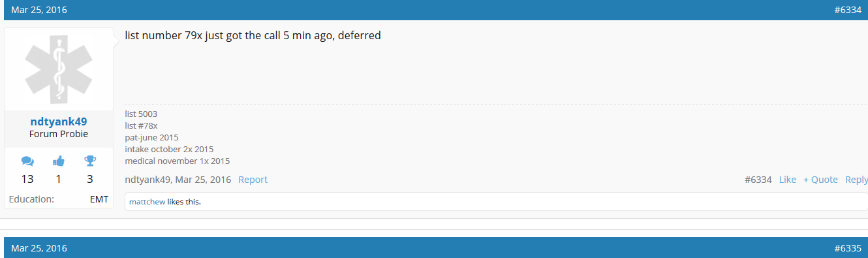Click likes received count 1

tap(59, 179)
